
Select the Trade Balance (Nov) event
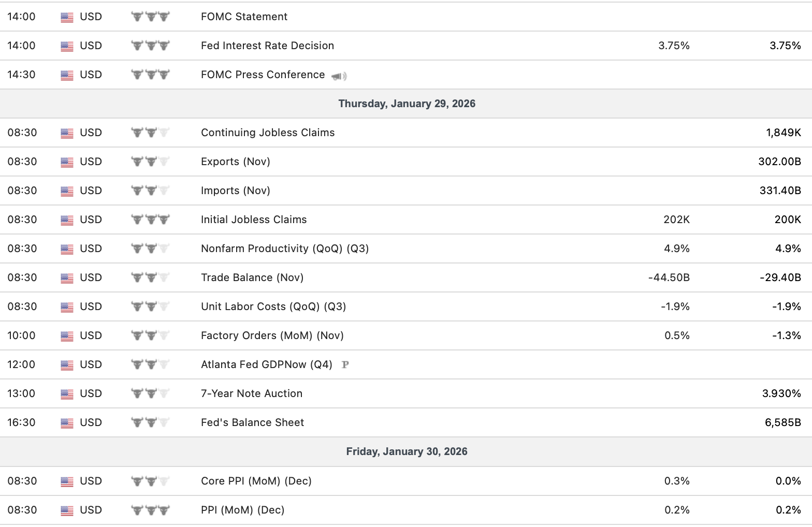pyautogui.click(x=252, y=277)
